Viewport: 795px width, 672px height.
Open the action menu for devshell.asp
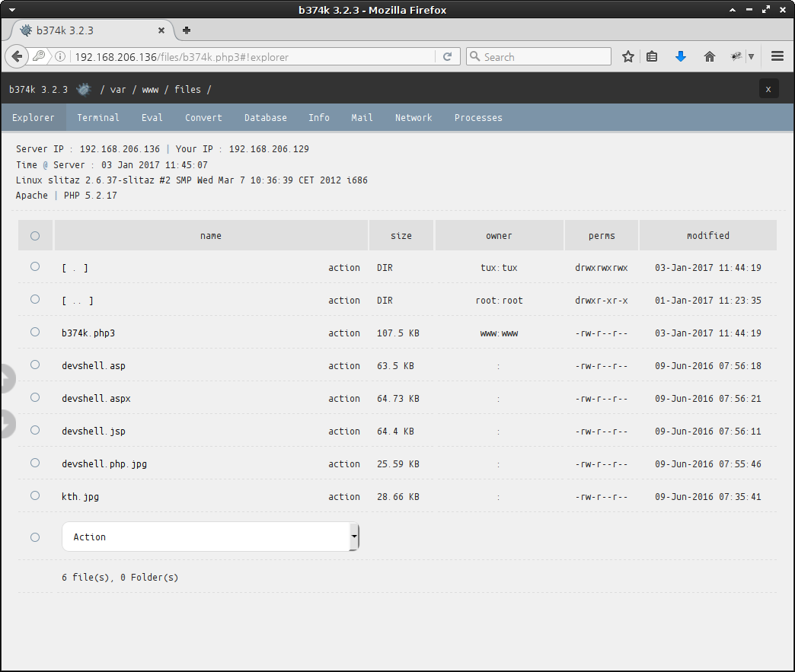point(343,366)
